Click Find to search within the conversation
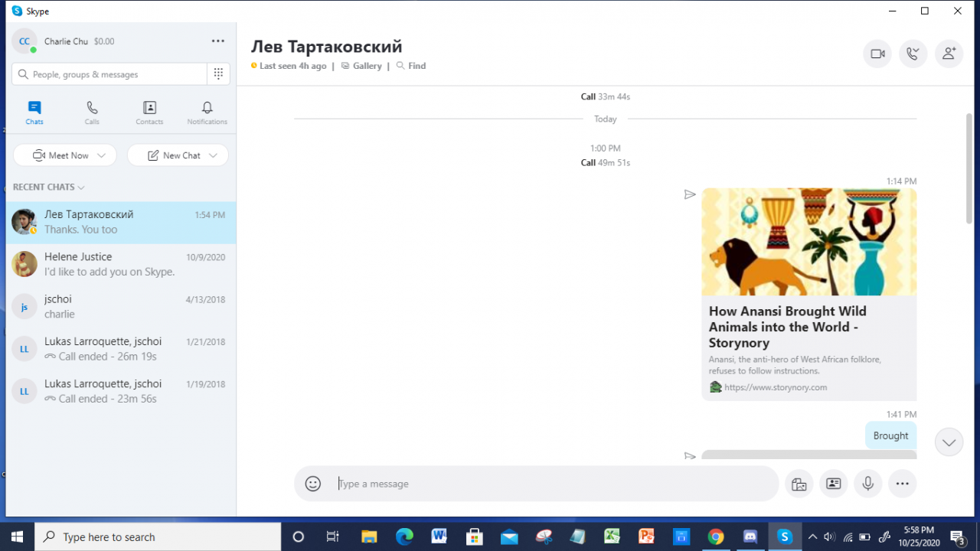The image size is (980, 551). [x=411, y=66]
